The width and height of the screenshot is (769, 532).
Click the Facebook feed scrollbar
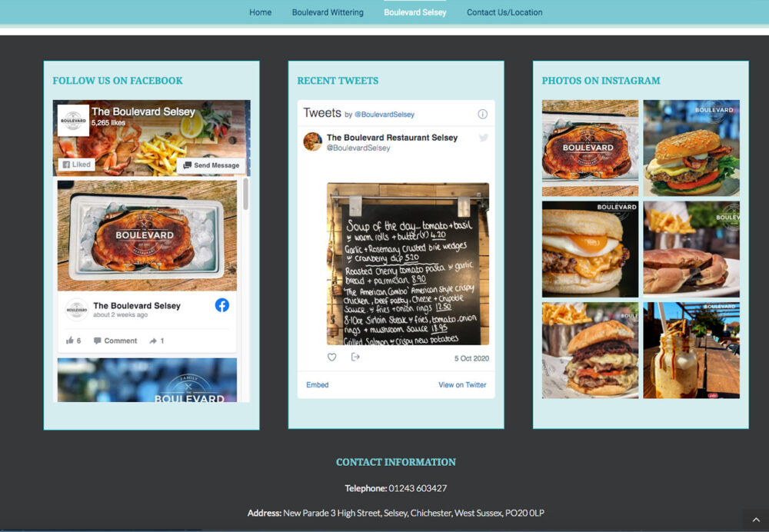tap(246, 194)
